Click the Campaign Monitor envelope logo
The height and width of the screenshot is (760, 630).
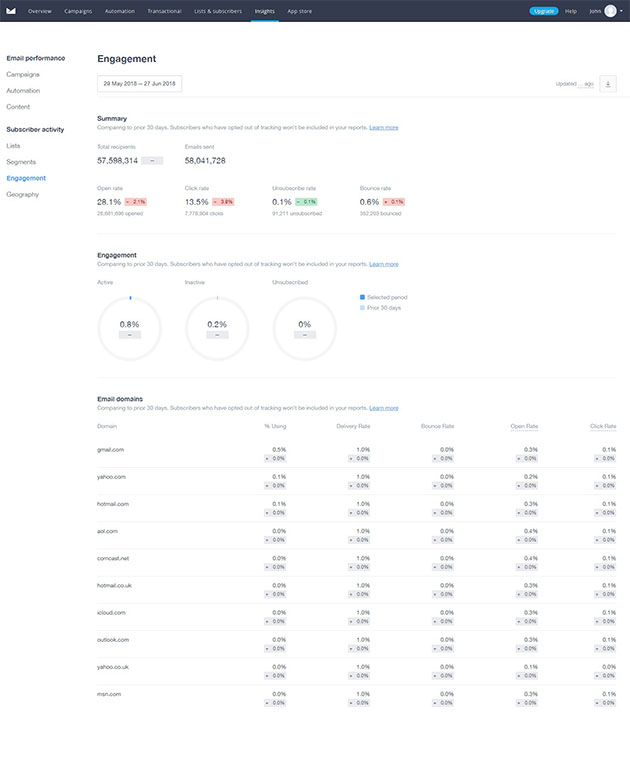11,11
